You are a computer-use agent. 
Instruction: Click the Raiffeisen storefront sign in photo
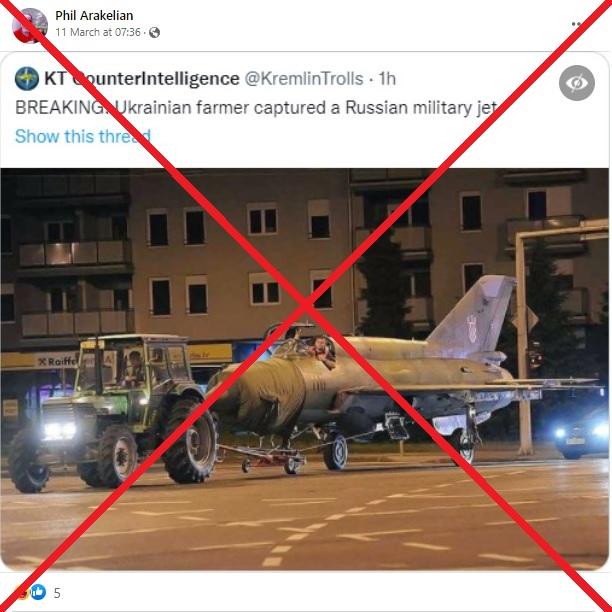[x=59, y=361]
